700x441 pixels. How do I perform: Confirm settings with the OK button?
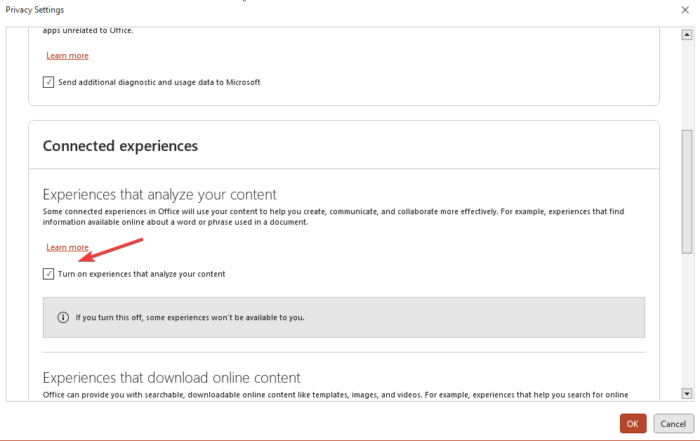coord(633,423)
